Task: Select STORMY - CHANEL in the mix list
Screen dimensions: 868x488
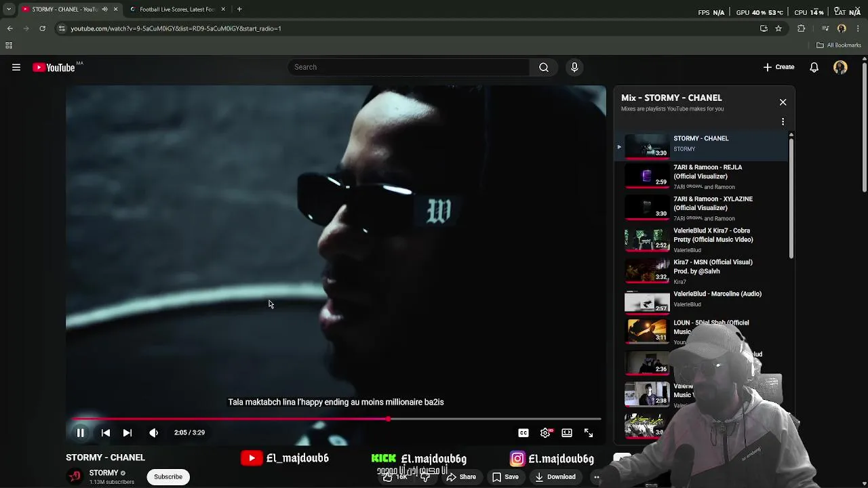Action: pyautogui.click(x=702, y=145)
